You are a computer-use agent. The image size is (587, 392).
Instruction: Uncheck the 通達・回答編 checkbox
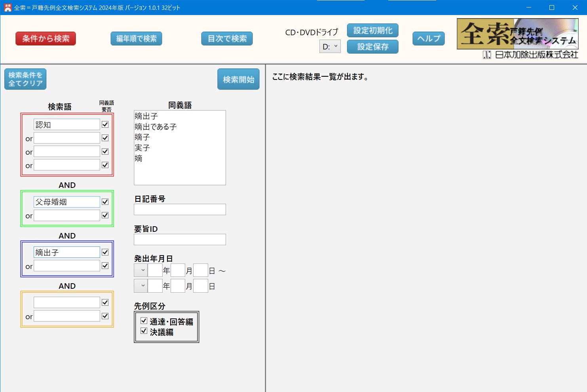(144, 321)
